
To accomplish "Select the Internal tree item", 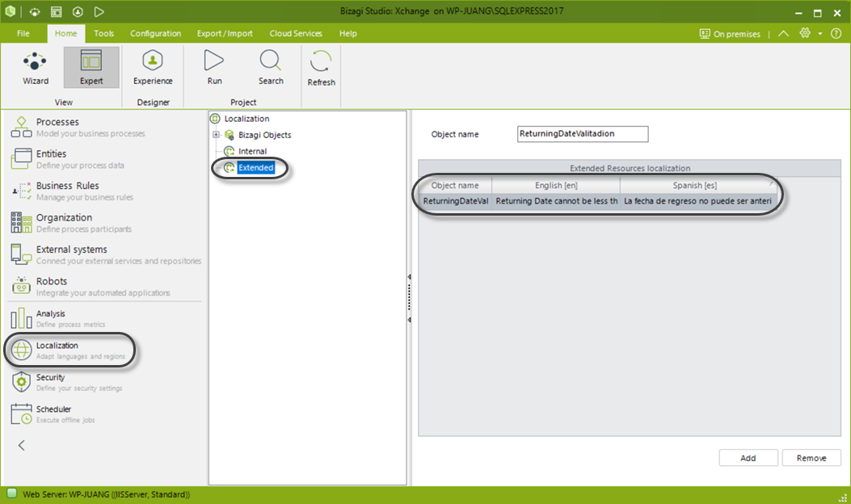I will pos(252,151).
